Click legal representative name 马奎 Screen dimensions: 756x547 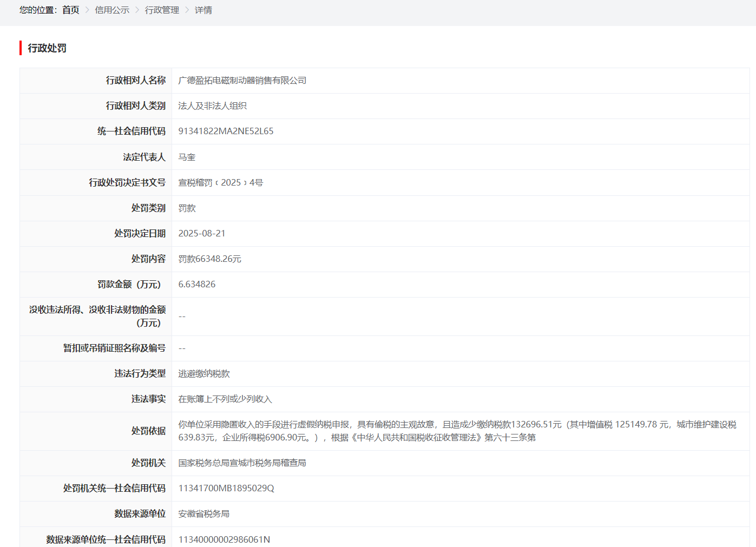[x=187, y=157]
